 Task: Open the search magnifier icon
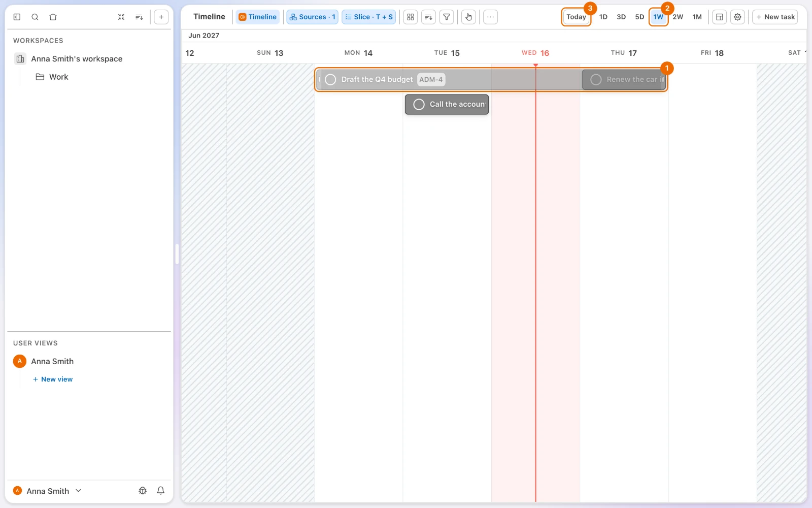tap(35, 17)
